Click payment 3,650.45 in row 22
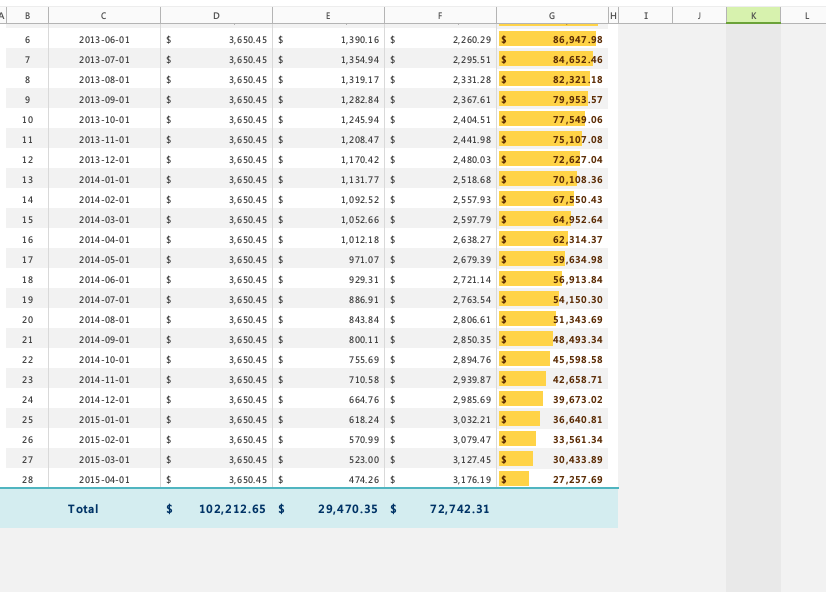Image resolution: width=826 pixels, height=592 pixels. (216, 360)
